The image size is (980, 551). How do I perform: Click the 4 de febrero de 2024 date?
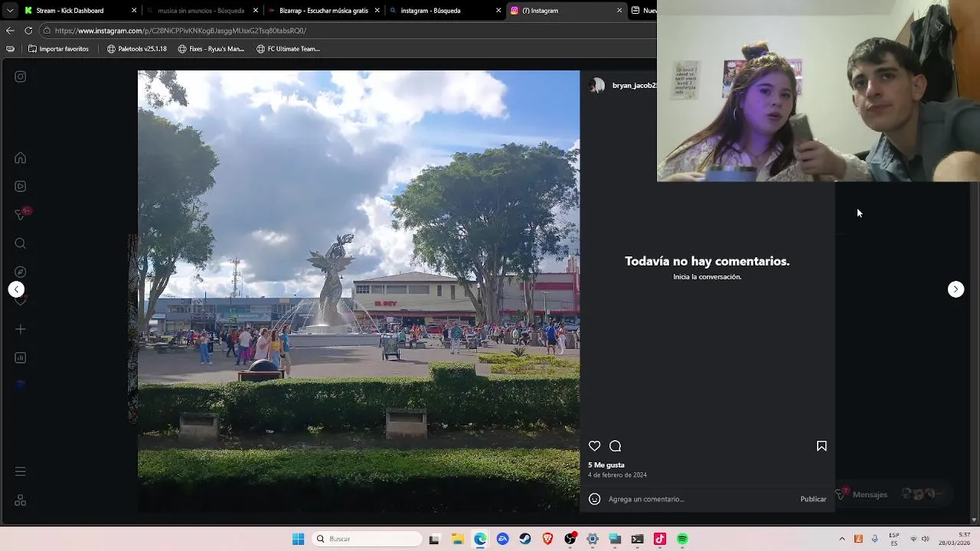[x=617, y=475]
